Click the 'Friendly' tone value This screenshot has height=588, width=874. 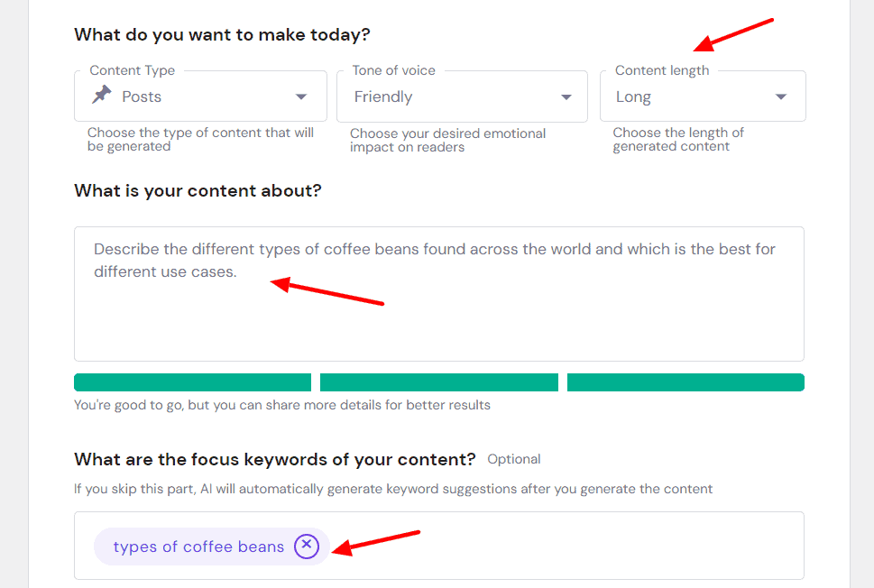coord(383,97)
